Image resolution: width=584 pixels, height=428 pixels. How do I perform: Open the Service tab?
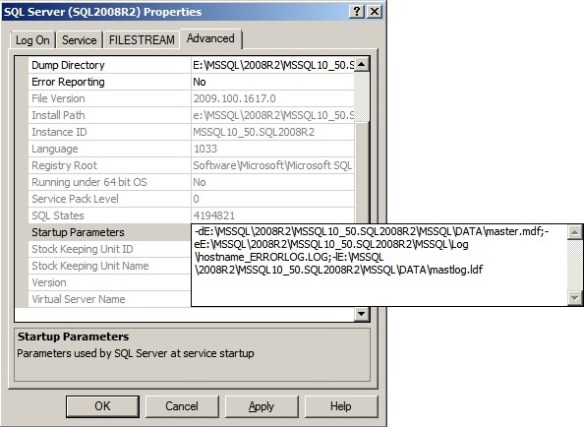click(79, 40)
